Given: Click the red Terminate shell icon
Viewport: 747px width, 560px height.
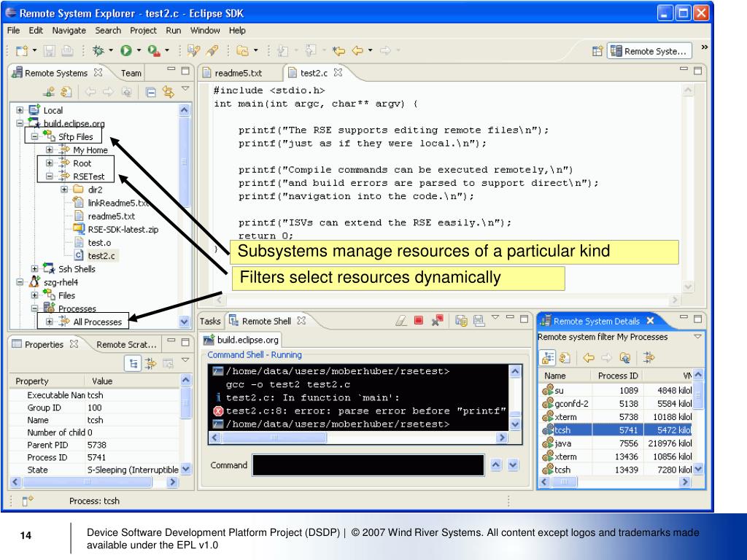Looking at the screenshot, I should click(x=419, y=321).
